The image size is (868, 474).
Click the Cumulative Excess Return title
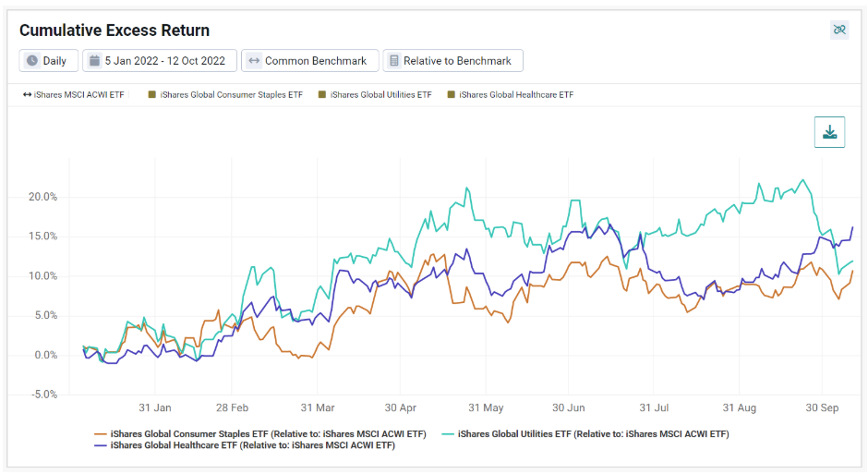(x=115, y=30)
